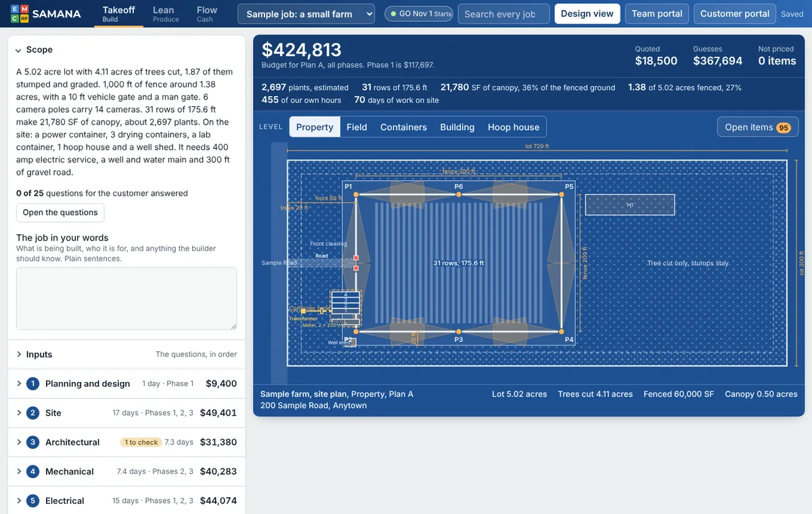This screenshot has height=514, width=812.
Task: Focus the Search every job field
Action: [x=503, y=14]
